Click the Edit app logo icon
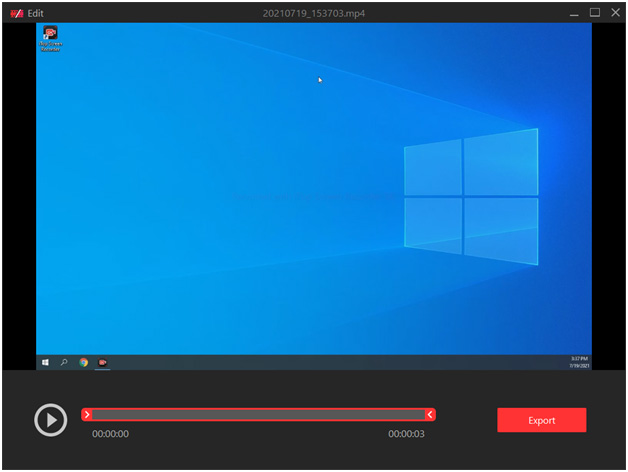The image size is (628, 472). (17, 14)
